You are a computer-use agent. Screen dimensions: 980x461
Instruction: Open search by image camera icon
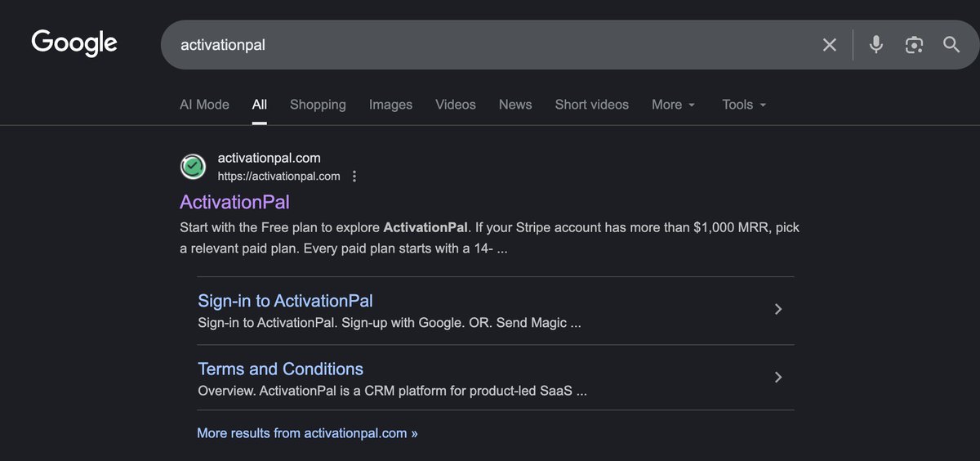point(914,45)
